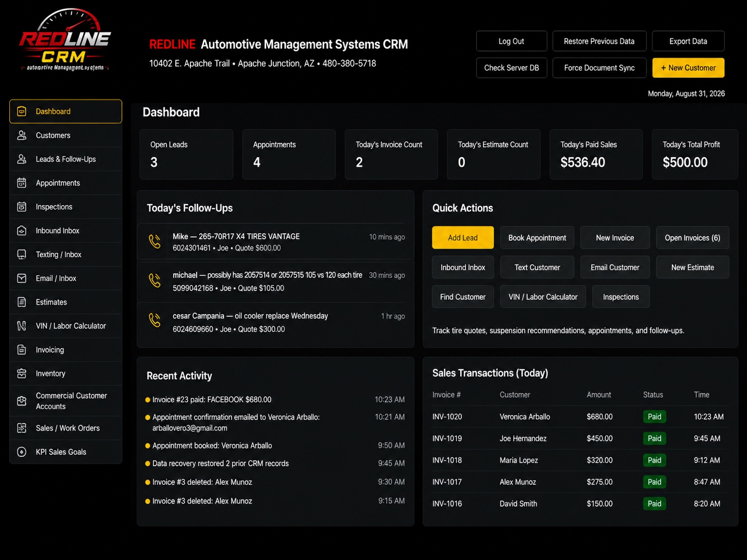Click the VIN / Labor Calculator icon

click(22, 326)
